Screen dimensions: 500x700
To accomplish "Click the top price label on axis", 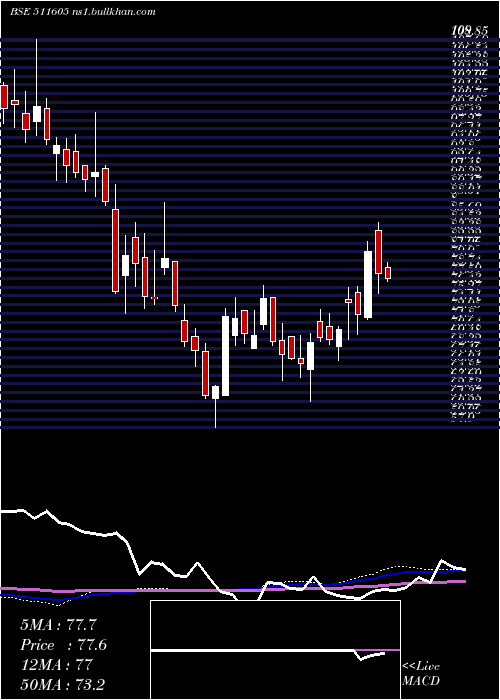I will tap(468, 31).
